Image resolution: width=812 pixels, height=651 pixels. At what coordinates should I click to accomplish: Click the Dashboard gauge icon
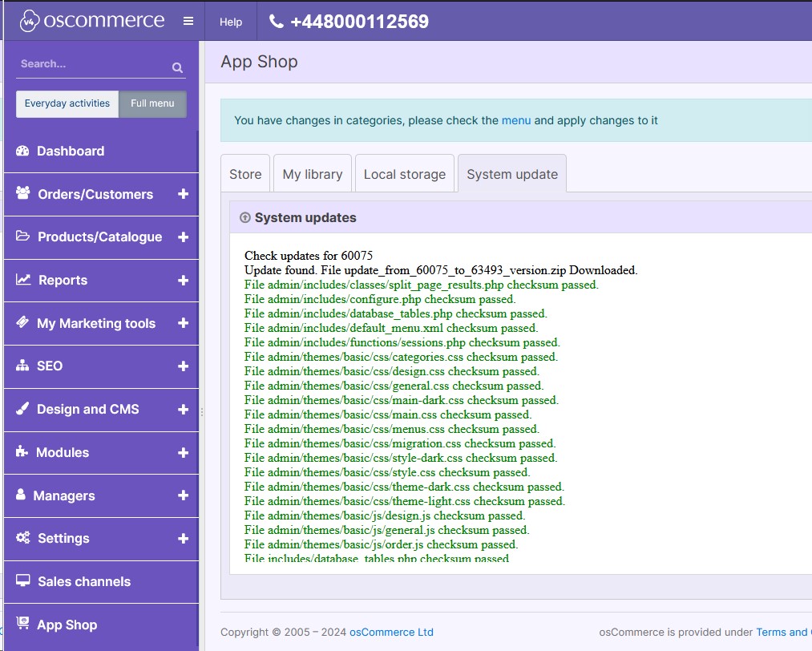point(22,151)
